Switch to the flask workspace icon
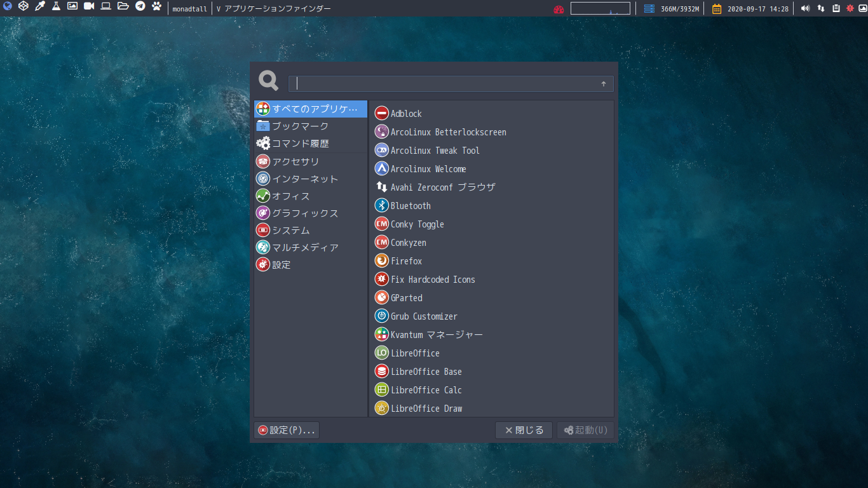 coord(56,7)
